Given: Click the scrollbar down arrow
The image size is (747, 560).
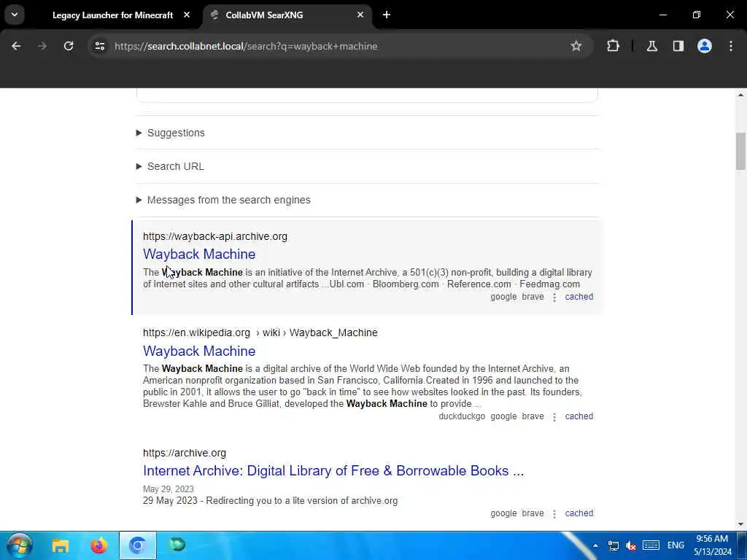Looking at the screenshot, I should click(x=740, y=524).
